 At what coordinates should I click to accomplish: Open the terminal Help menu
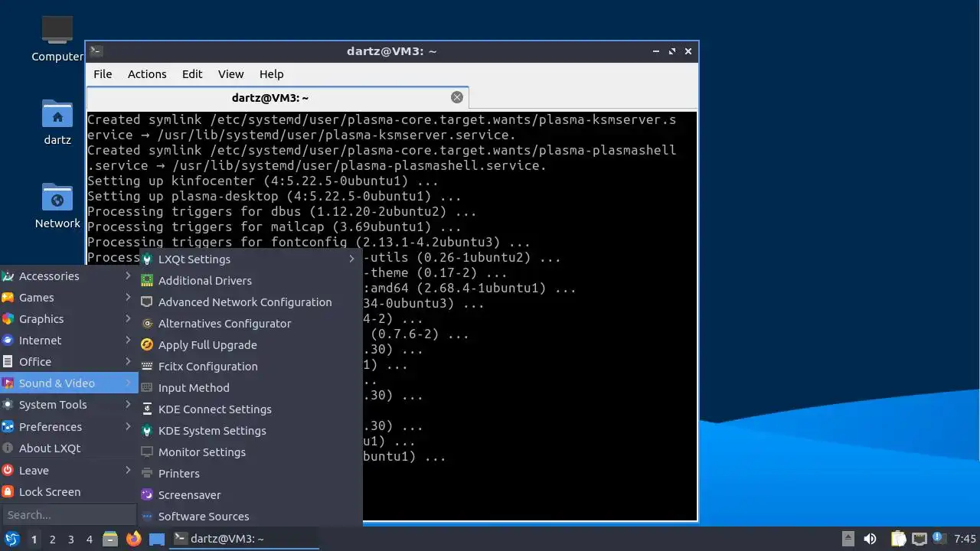[x=271, y=74]
